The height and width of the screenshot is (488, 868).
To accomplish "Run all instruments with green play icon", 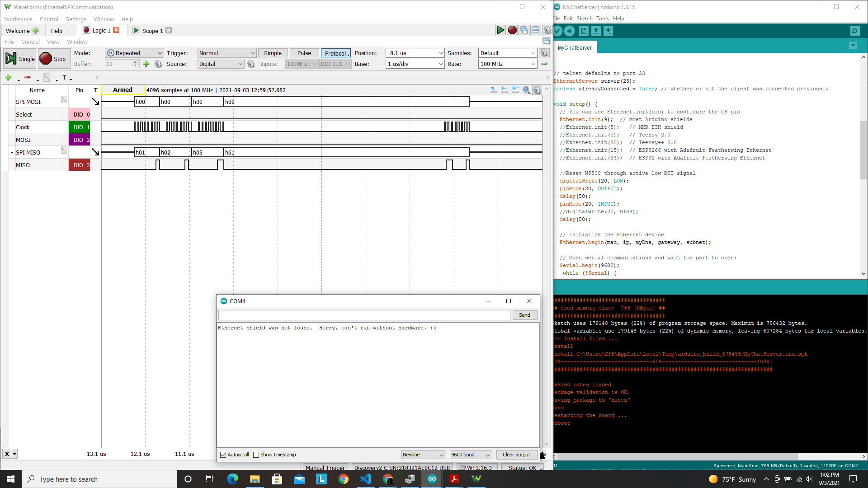I will coord(500,30).
